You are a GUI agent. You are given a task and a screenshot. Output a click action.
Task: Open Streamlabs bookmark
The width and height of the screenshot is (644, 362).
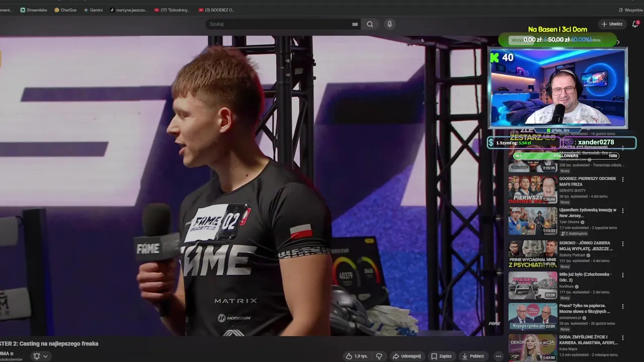(x=34, y=10)
